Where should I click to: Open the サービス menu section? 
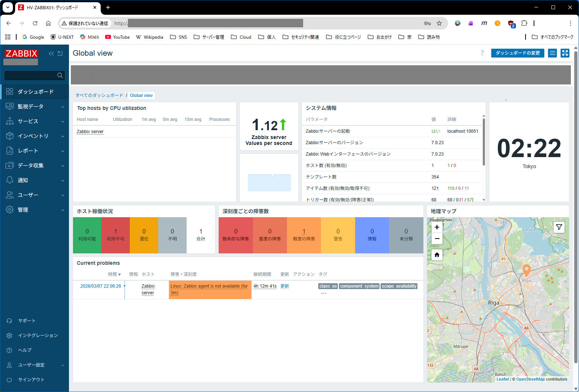(35, 121)
